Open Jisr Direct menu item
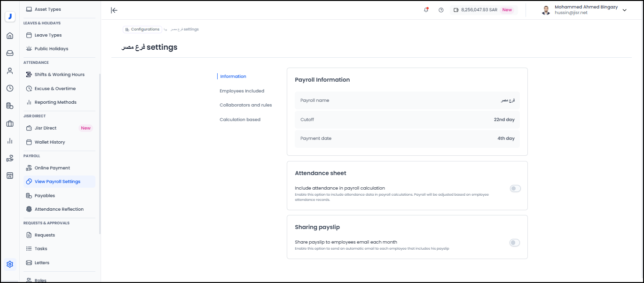This screenshot has width=644, height=283. [x=46, y=128]
